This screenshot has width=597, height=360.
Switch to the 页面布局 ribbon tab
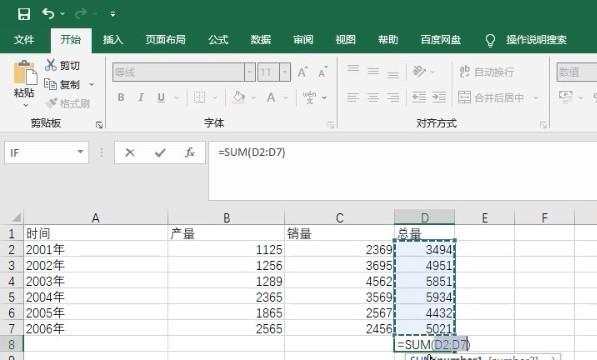[165, 40]
